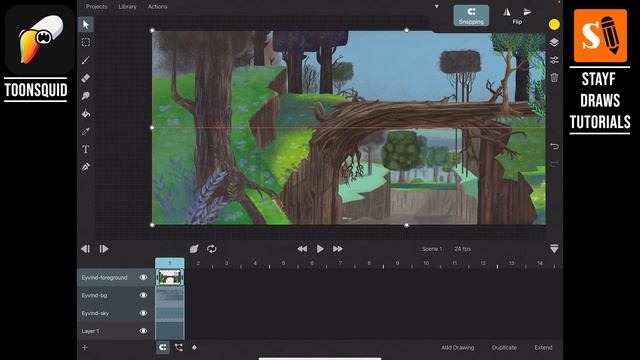The image size is (640, 360).
Task: Click the redo arrow
Action: click(x=554, y=164)
